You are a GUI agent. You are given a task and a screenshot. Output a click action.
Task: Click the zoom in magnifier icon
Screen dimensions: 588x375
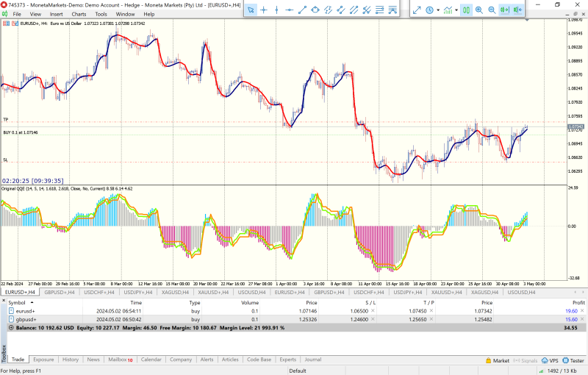(479, 10)
